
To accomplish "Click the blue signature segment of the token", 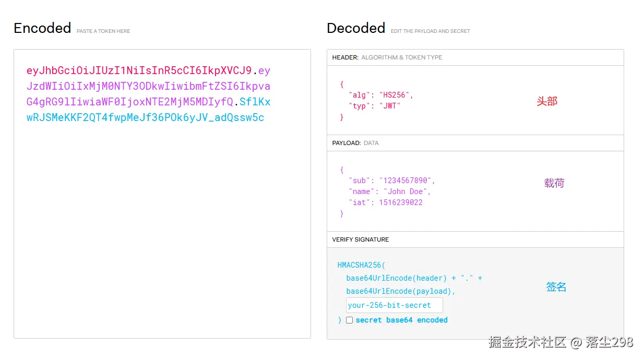I will (x=145, y=117).
